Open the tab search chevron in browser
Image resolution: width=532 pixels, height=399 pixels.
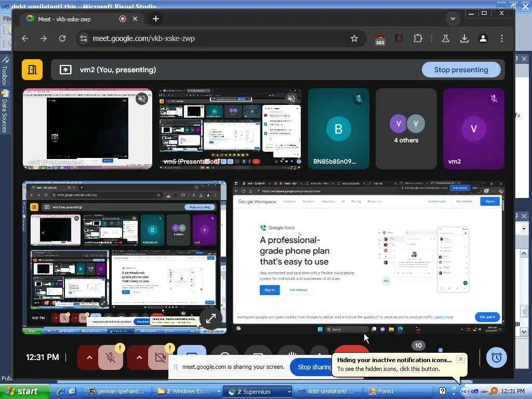tap(453, 19)
